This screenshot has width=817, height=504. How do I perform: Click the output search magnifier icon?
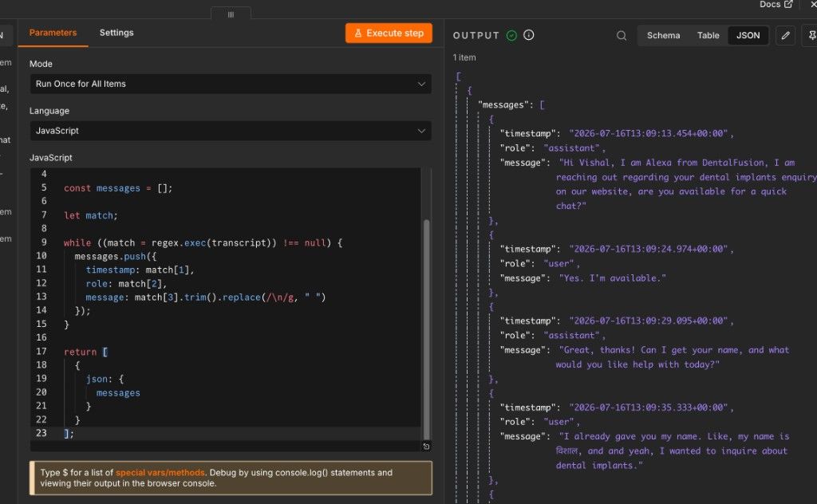[621, 35]
